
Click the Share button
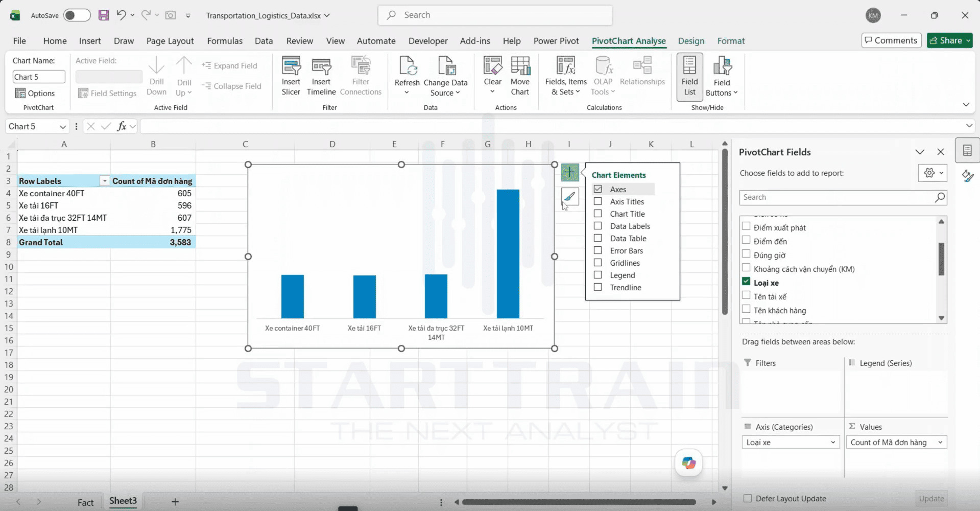[949, 40]
